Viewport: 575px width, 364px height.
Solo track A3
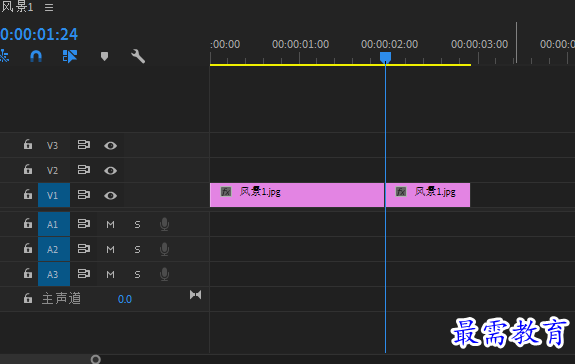pos(137,275)
